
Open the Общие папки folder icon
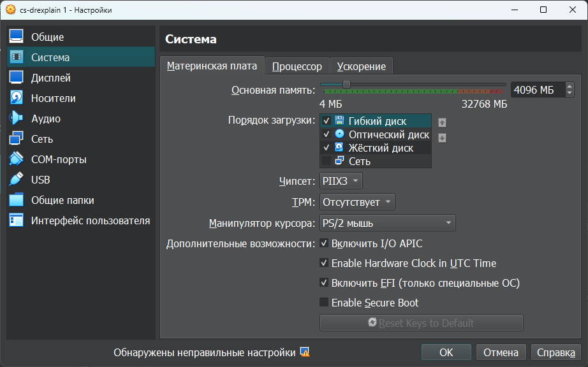point(17,200)
